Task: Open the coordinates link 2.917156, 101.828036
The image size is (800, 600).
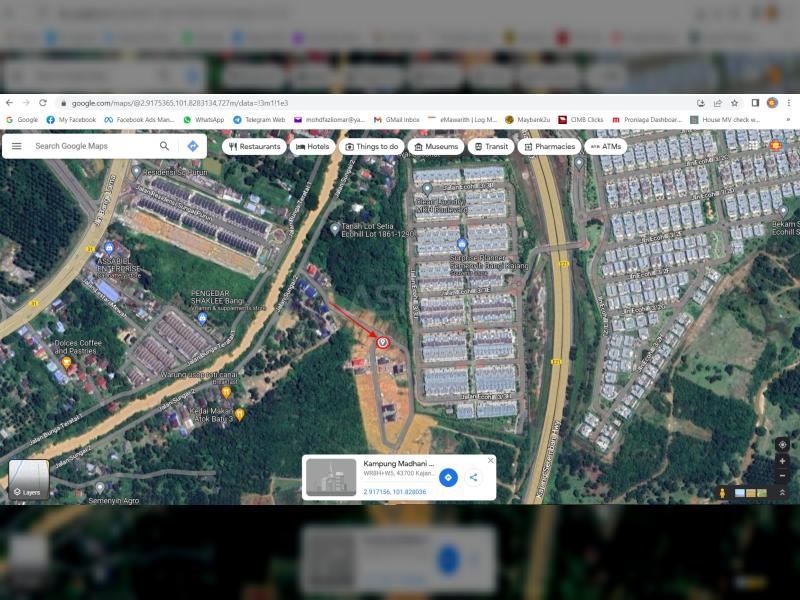Action: click(x=394, y=492)
